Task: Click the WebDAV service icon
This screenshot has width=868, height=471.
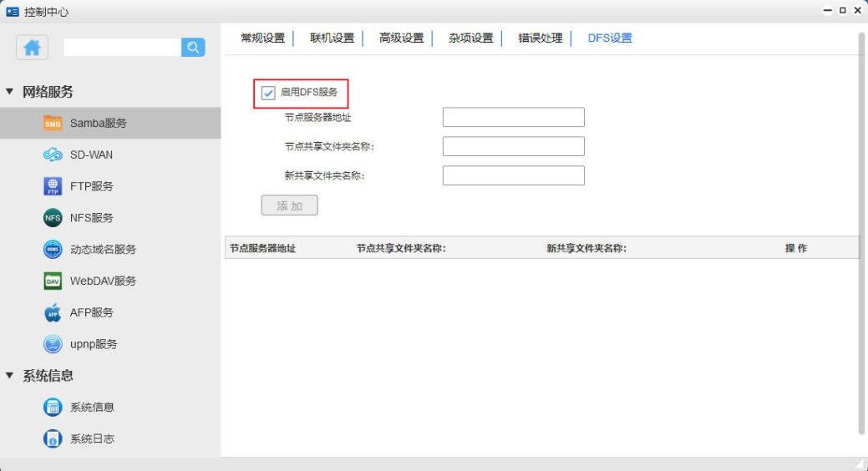Action: pos(53,281)
